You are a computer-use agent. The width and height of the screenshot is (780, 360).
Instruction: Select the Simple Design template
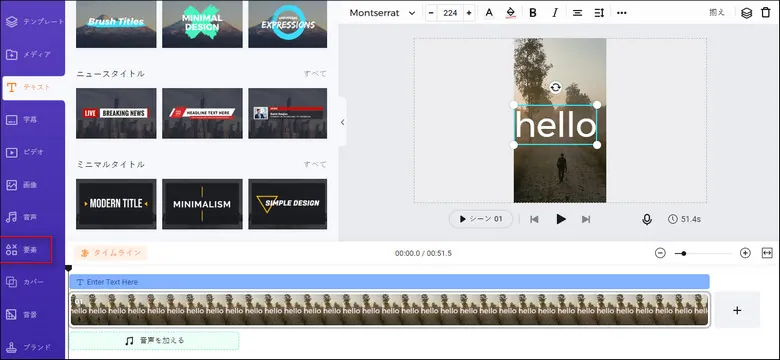288,204
